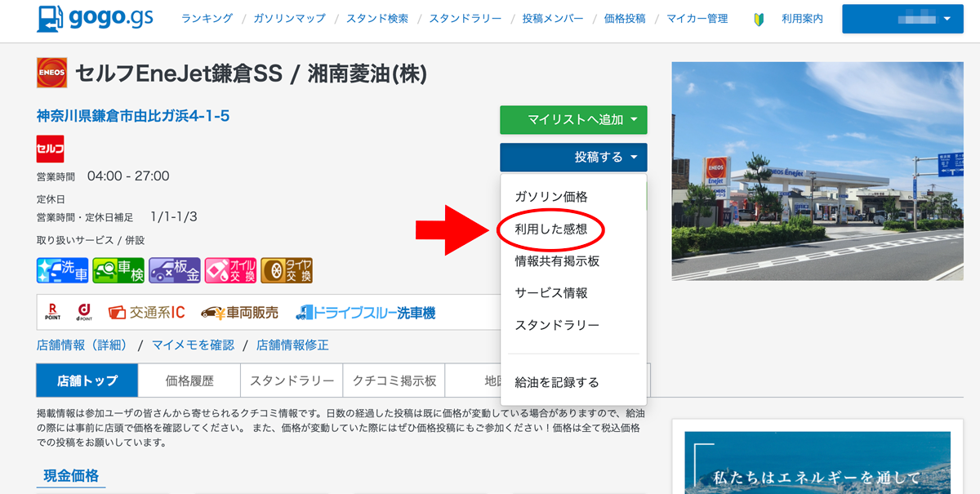
Task: Click the マイメモを確認 link
Action: (x=193, y=345)
